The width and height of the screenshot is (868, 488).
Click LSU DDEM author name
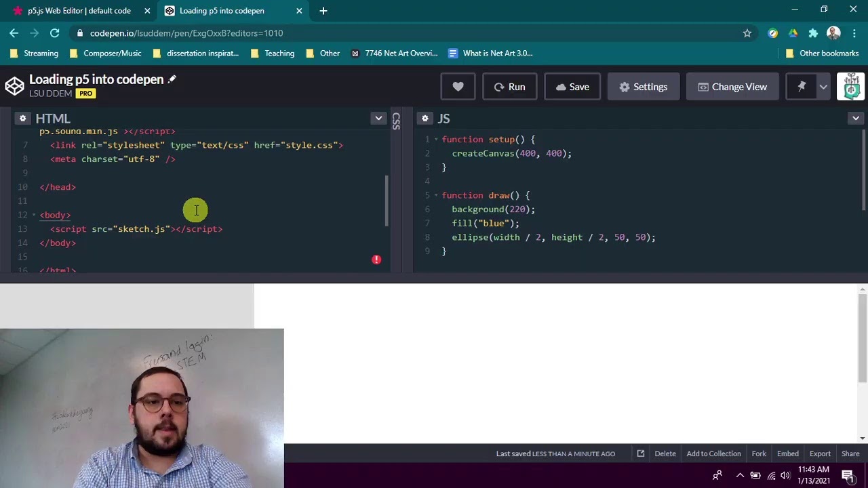tap(50, 94)
